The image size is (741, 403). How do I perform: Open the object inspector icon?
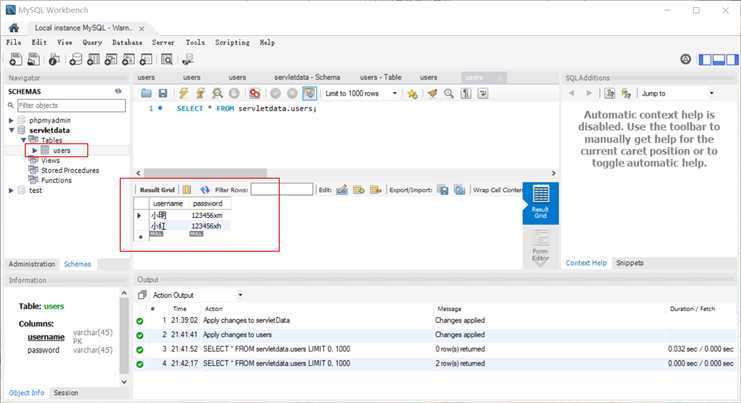[54, 59]
